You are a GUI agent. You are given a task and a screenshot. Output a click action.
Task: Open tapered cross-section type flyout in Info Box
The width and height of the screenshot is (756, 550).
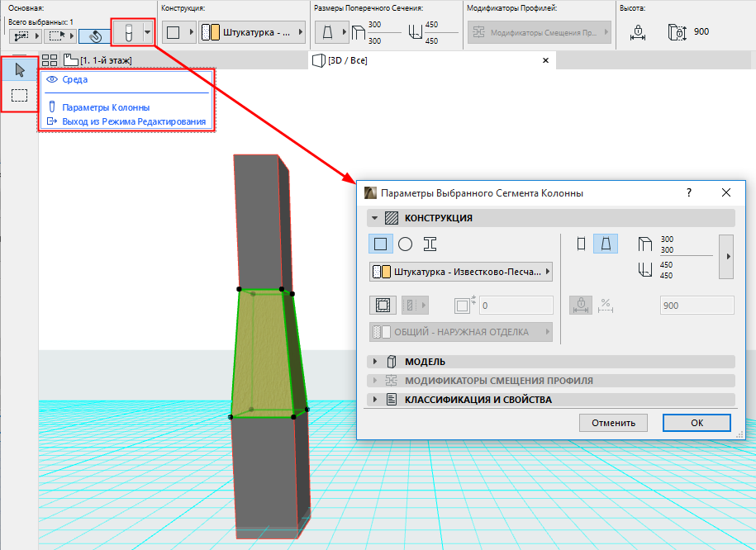331,33
